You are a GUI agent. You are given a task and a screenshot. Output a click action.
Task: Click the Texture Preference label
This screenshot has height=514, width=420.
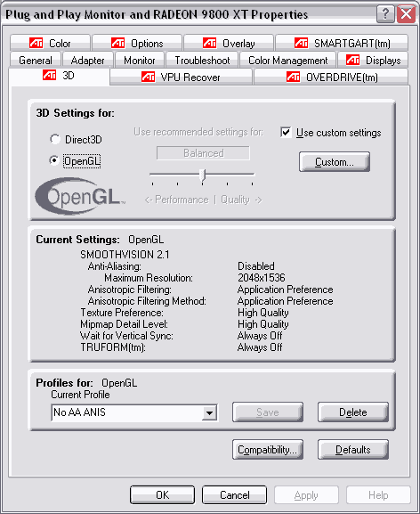point(122,313)
